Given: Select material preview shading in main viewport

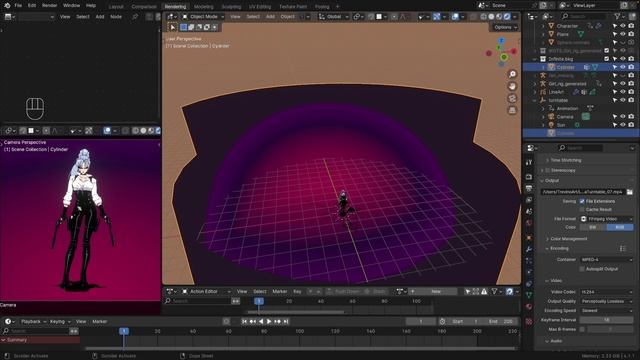Looking at the screenshot, I should (499, 17).
